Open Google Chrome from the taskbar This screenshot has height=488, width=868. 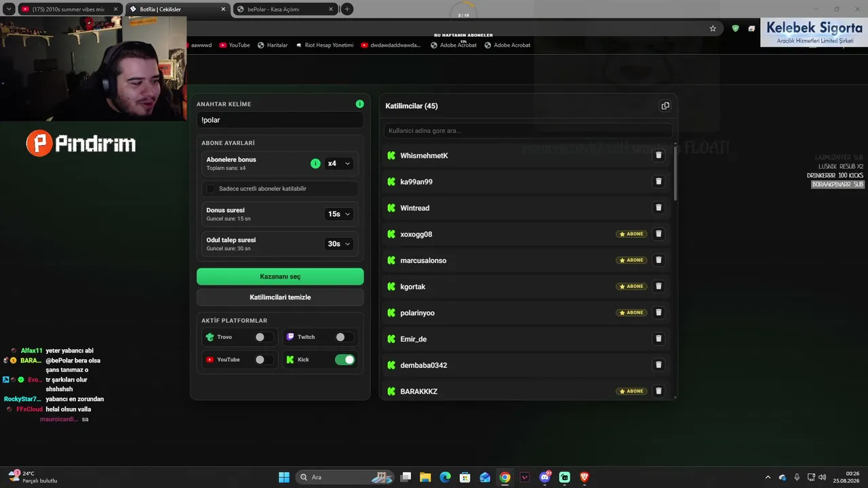point(505,477)
